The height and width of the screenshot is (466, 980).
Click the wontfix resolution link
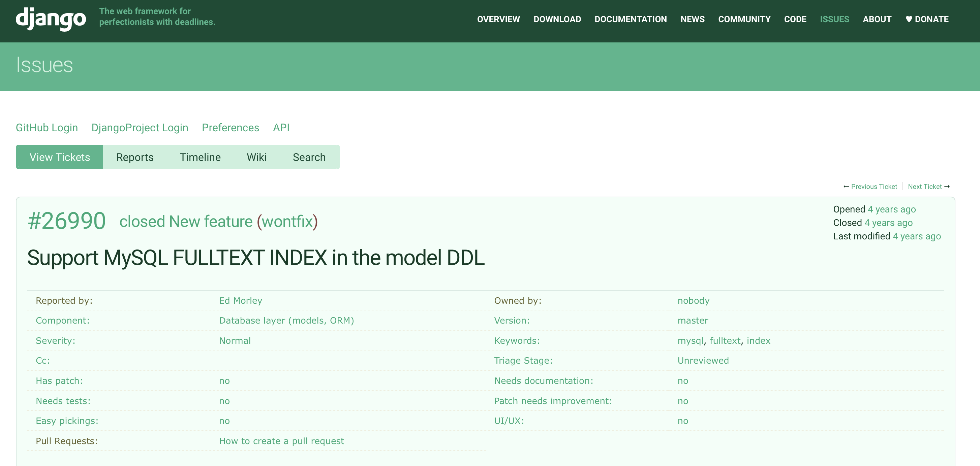click(x=287, y=222)
